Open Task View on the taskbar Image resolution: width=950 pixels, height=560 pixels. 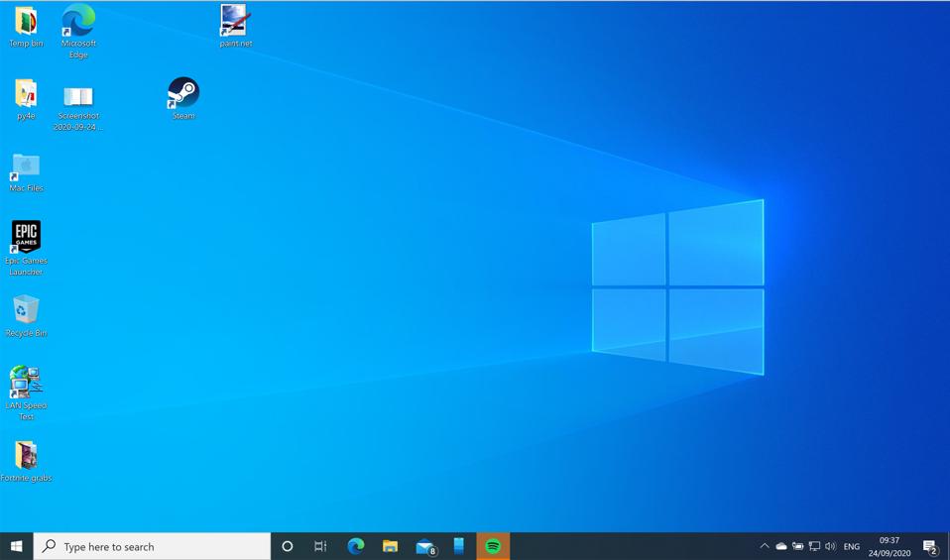point(320,546)
